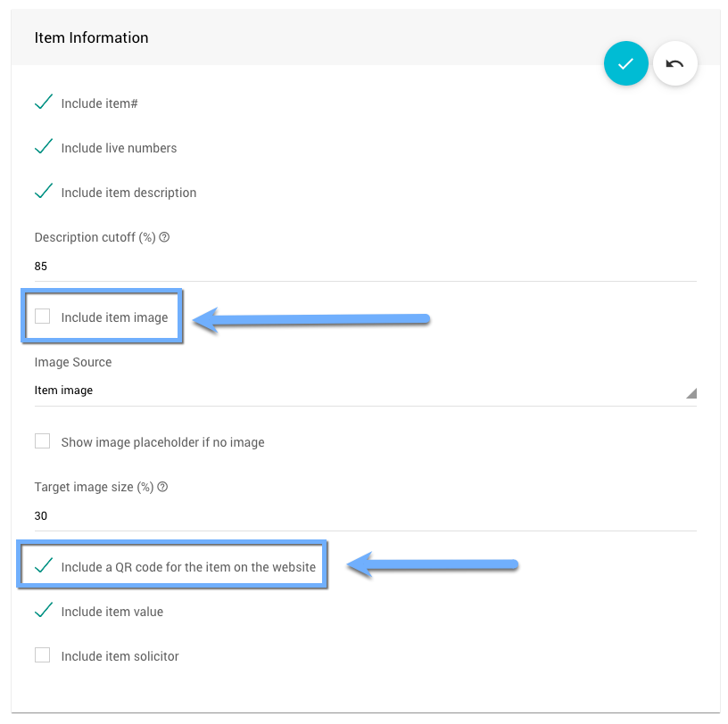This screenshot has width=728, height=724.
Task: Click the teal checkmark save button
Action: click(625, 63)
